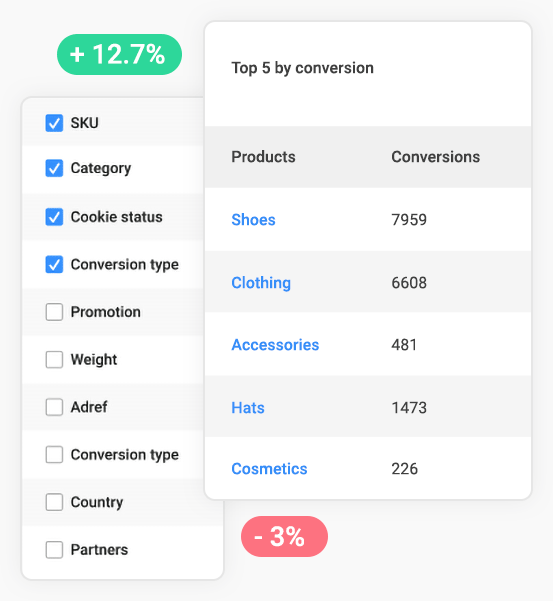553x601 pixels.
Task: Open the Cosmetics product link
Action: coord(269,469)
